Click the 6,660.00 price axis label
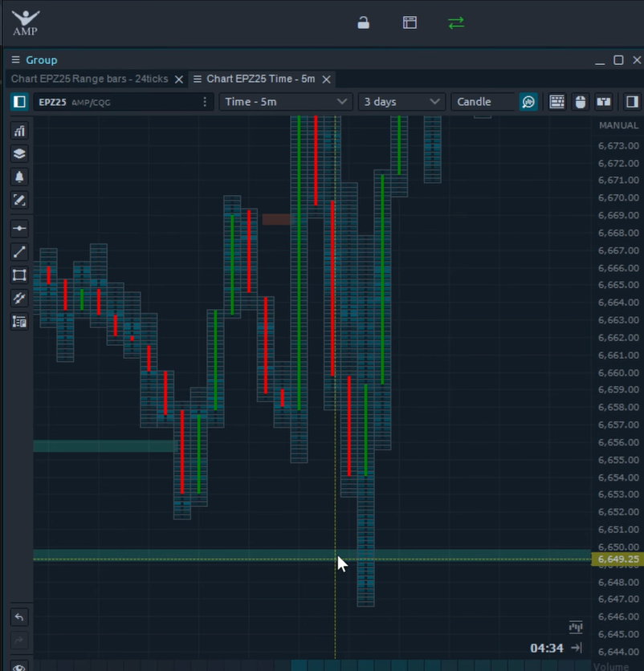 pos(618,372)
